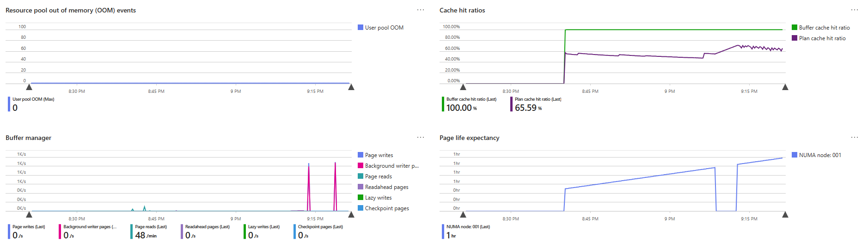Open Page life expectancy ellipsis menu

pyautogui.click(x=854, y=137)
